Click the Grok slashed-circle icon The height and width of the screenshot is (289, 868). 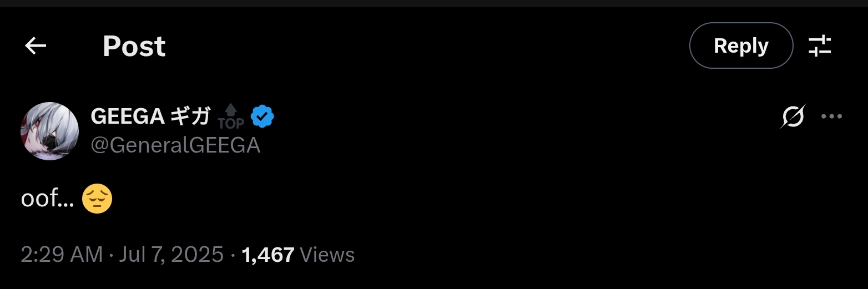[x=793, y=116]
